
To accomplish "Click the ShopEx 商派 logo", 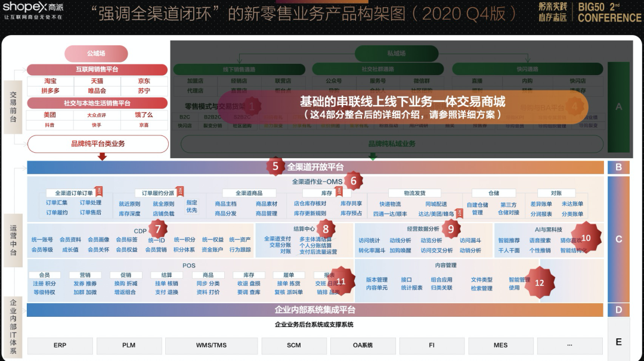I will pyautogui.click(x=33, y=10).
